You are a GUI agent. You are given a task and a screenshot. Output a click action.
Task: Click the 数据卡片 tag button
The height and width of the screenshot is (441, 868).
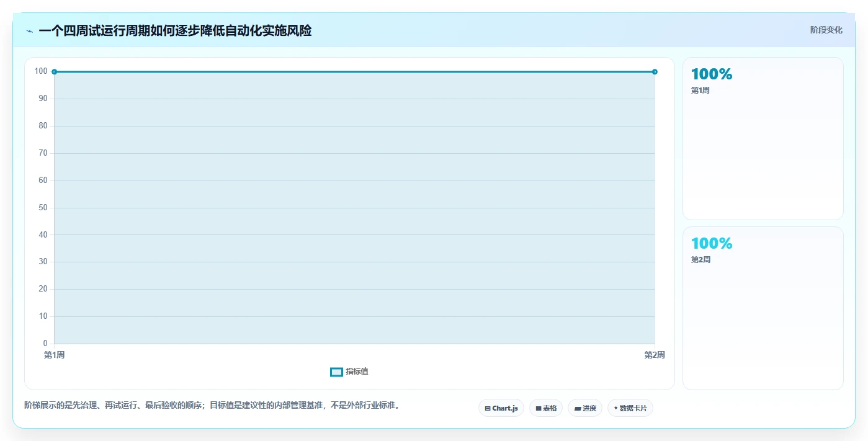pos(630,408)
